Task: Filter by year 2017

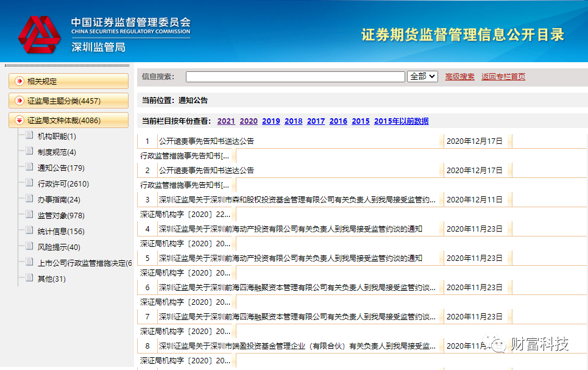Action: click(x=316, y=121)
